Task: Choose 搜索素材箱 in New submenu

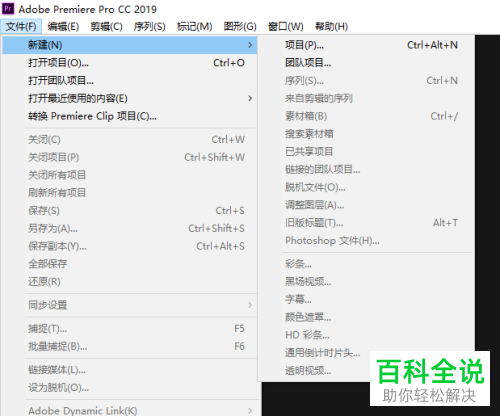Action: (367, 134)
